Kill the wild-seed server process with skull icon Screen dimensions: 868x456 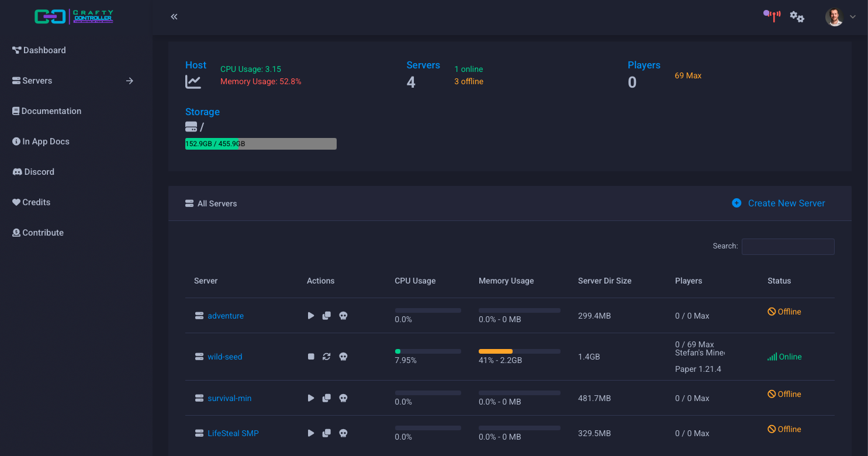point(344,357)
